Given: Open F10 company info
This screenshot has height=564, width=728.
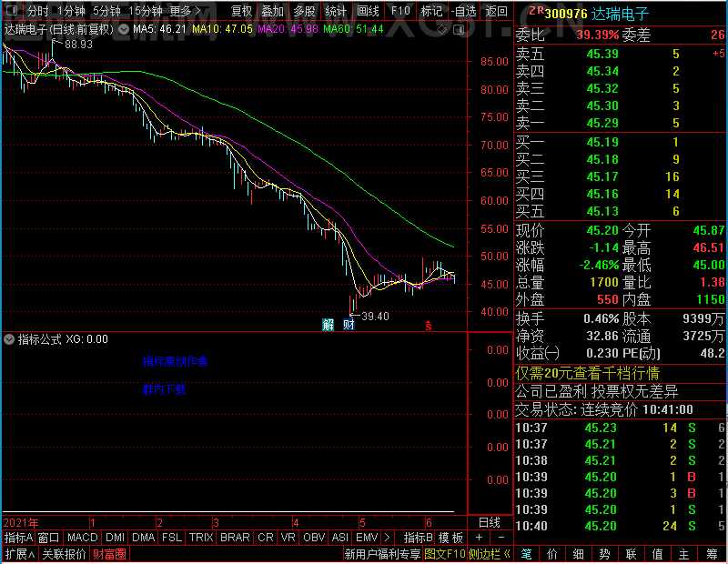Looking at the screenshot, I should point(400,11).
